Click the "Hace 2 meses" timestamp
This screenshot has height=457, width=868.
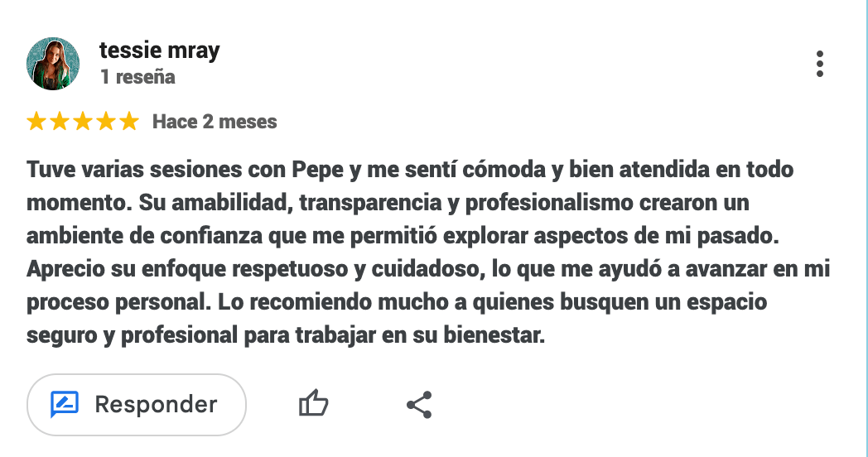point(215,123)
